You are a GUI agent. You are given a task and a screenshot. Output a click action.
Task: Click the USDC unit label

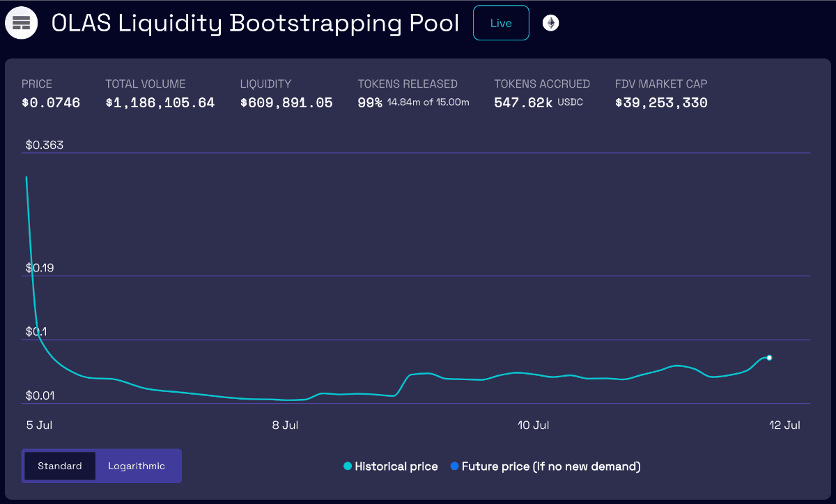[x=571, y=102]
